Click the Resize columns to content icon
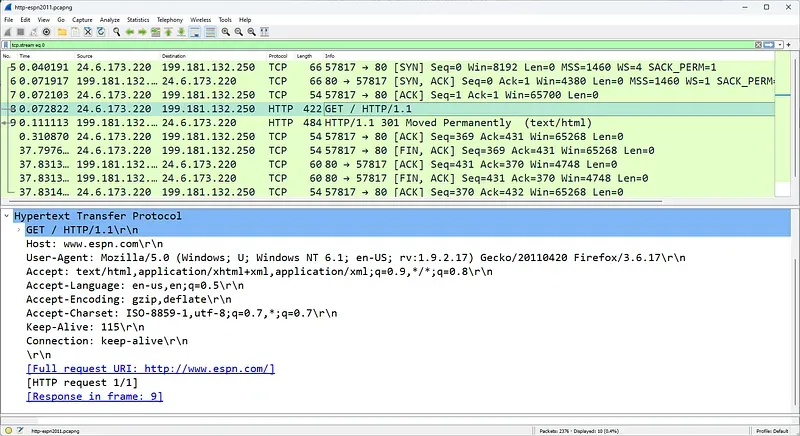800x436 pixels. [264, 32]
